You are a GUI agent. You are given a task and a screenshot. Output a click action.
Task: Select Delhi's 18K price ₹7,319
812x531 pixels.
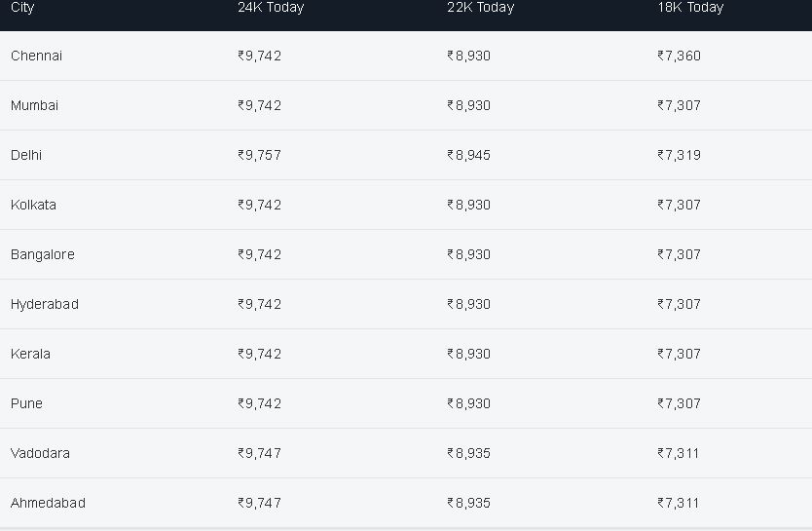point(679,155)
